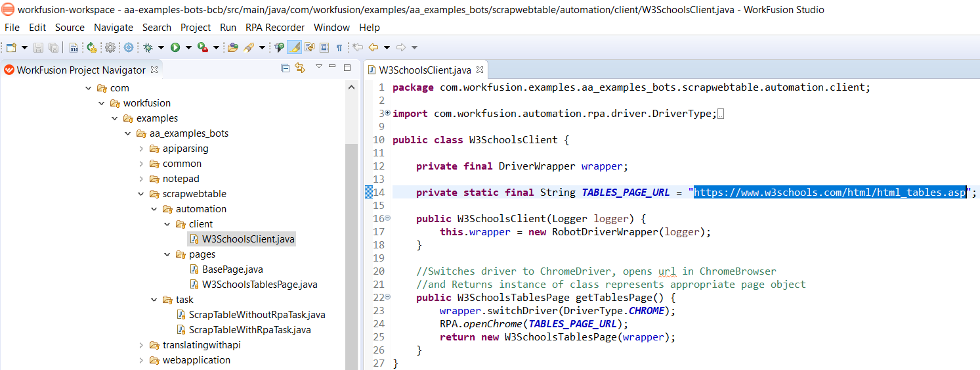The image size is (980, 370).
Task: Click the robot refresh toolbar icon
Action: pos(92,47)
